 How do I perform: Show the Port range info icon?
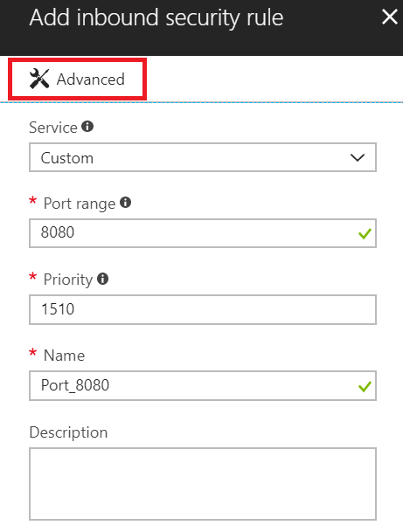(x=126, y=203)
